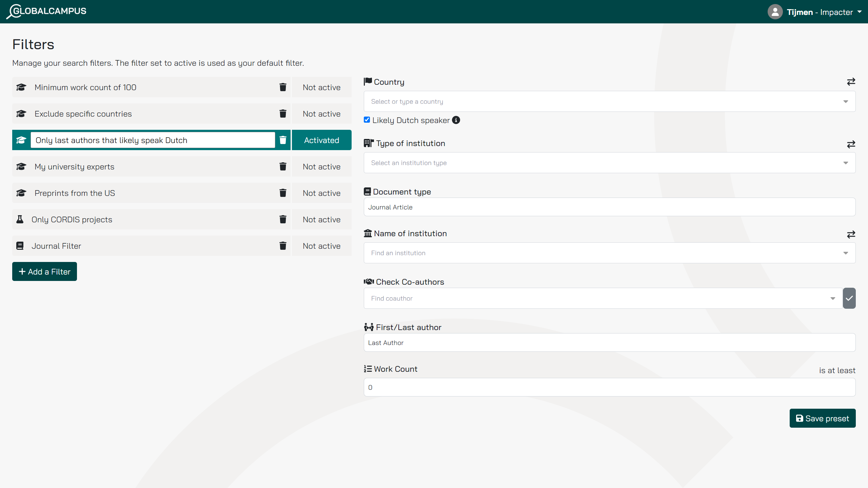Image resolution: width=868 pixels, height=488 pixels.
Task: Click swap arrows icon next to Country
Action: (x=851, y=82)
